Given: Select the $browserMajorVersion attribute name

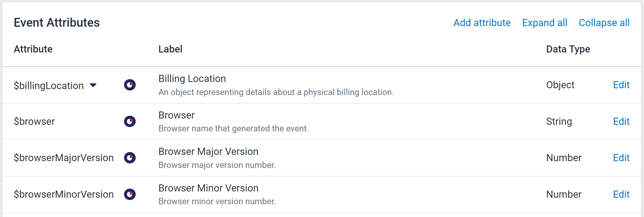Looking at the screenshot, I should (x=64, y=158).
